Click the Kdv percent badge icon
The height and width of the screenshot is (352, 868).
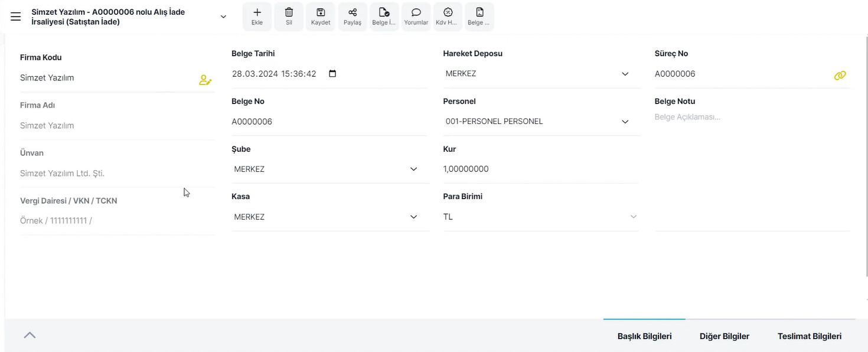(x=448, y=12)
